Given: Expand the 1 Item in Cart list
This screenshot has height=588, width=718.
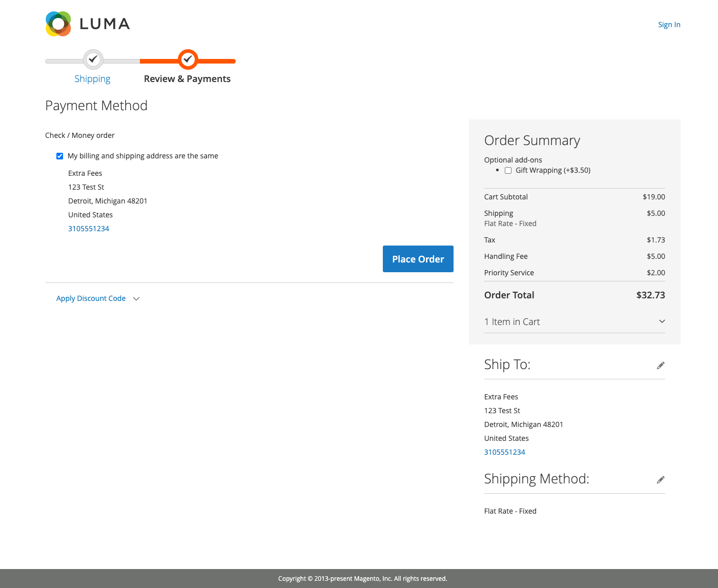Looking at the screenshot, I should 575,321.
